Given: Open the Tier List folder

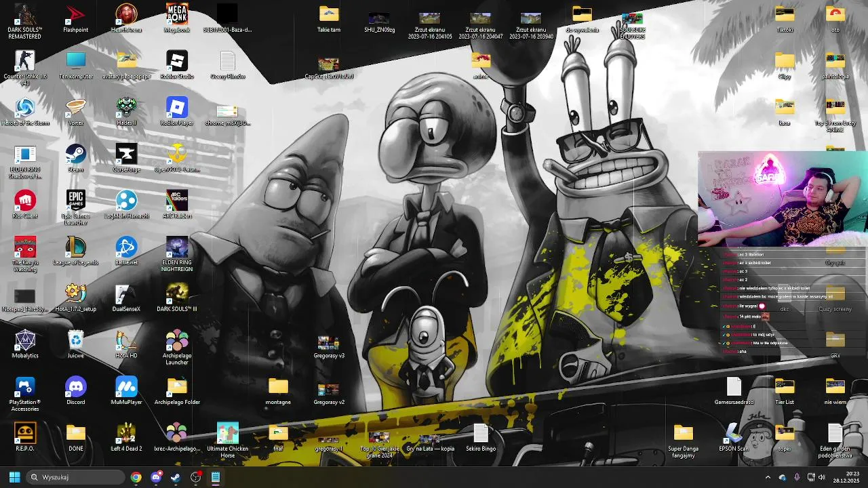Looking at the screenshot, I should tap(785, 391).
